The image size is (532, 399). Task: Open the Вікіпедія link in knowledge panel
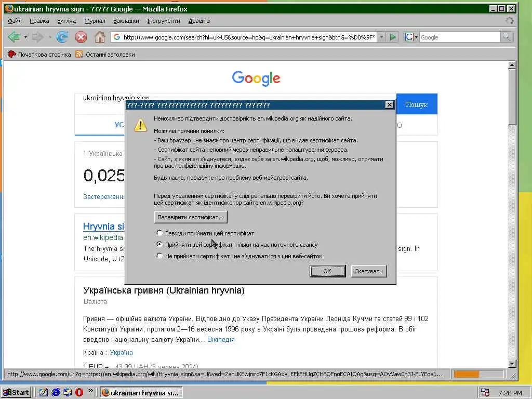click(221, 339)
